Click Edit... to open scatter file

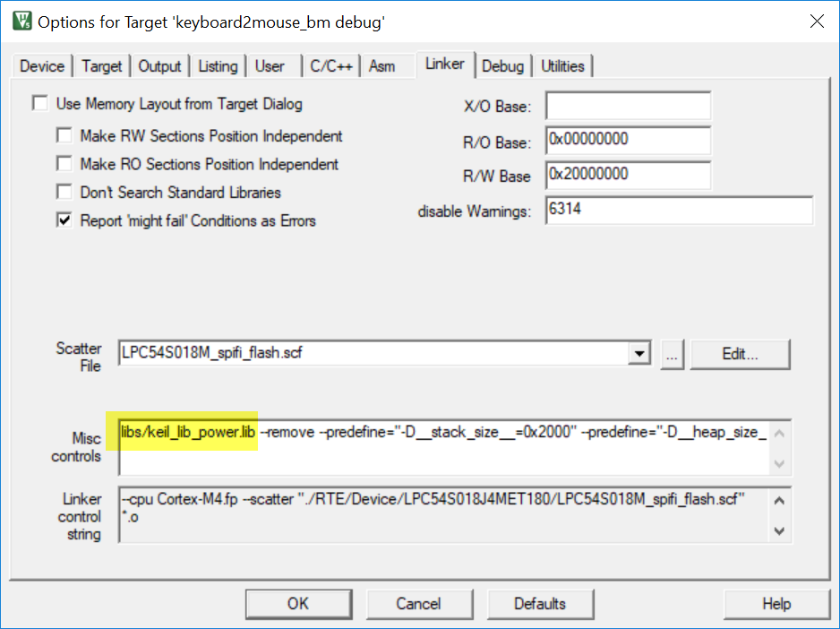[x=741, y=355]
